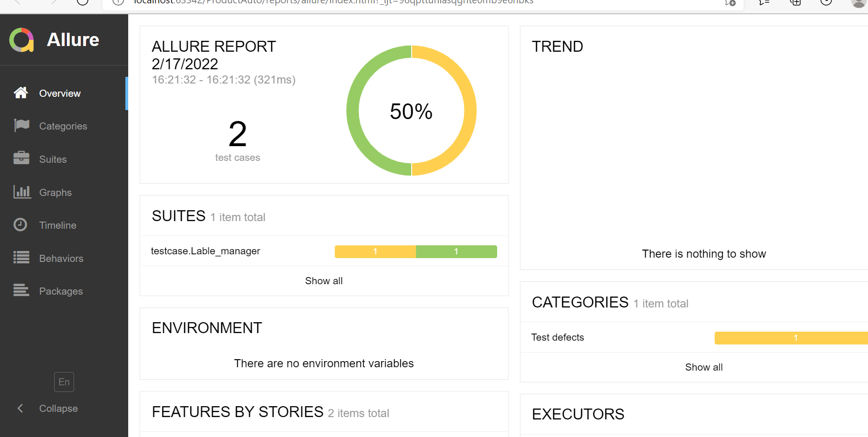Click Show all under Categories
Viewport: 868px width, 437px height.
[x=704, y=367]
